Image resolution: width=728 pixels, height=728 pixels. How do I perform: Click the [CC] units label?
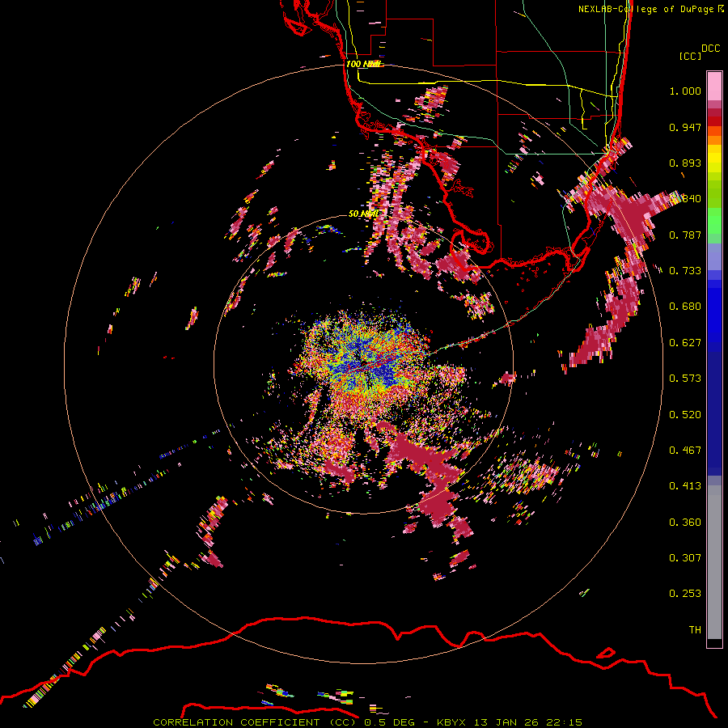pyautogui.click(x=690, y=56)
